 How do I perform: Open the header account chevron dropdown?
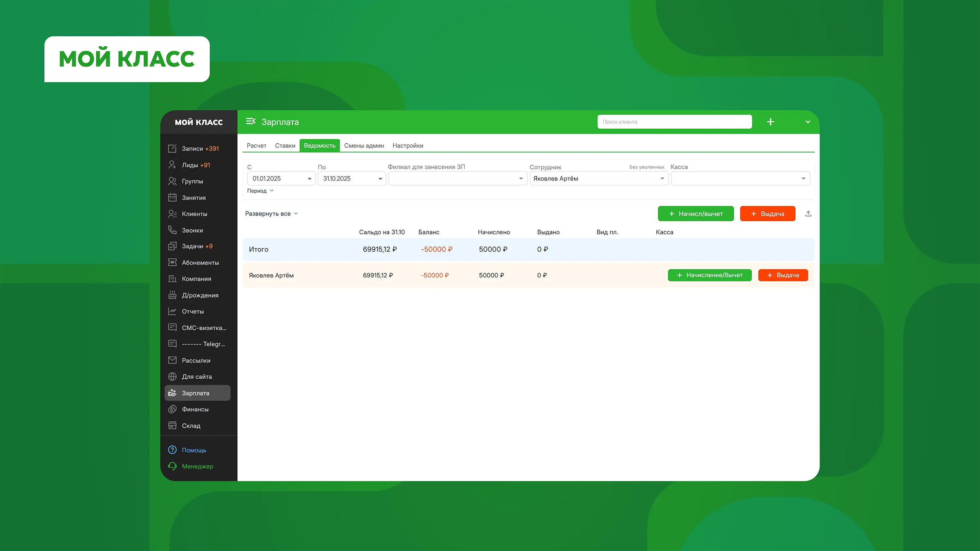tap(808, 122)
